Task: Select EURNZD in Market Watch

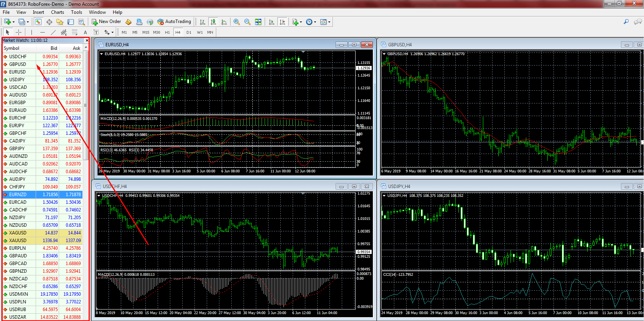Action: point(42,195)
